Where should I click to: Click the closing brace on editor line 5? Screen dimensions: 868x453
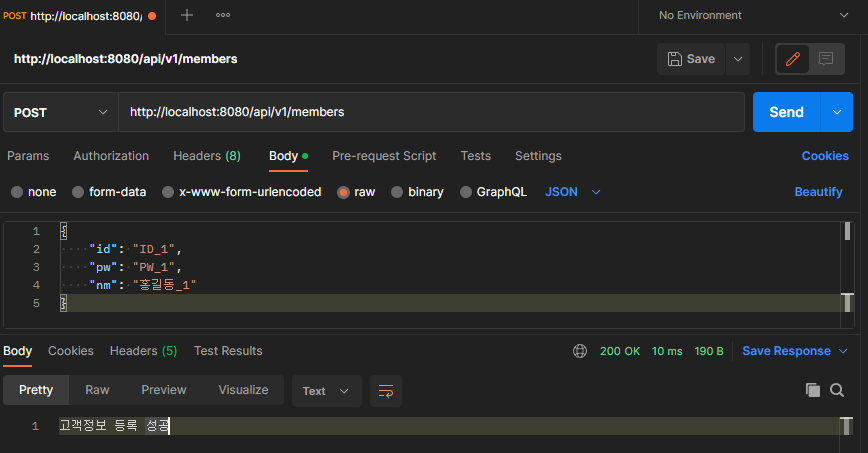click(x=64, y=303)
